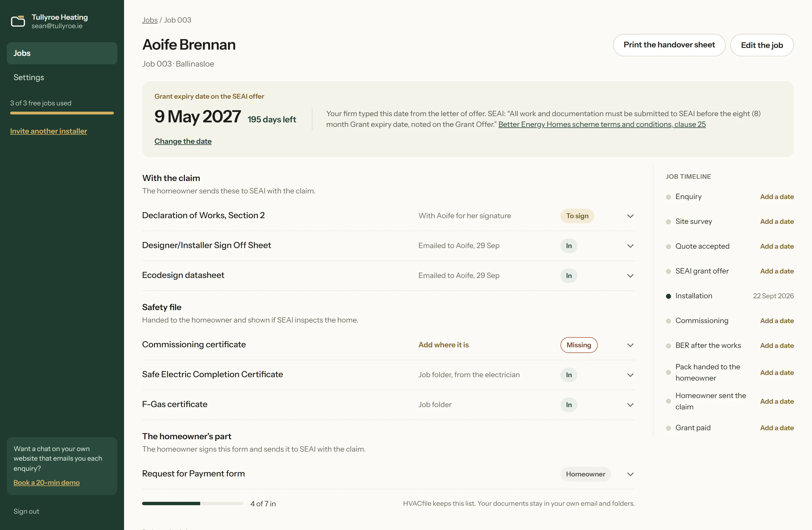Click the Edit the job button
812x530 pixels.
762,45
